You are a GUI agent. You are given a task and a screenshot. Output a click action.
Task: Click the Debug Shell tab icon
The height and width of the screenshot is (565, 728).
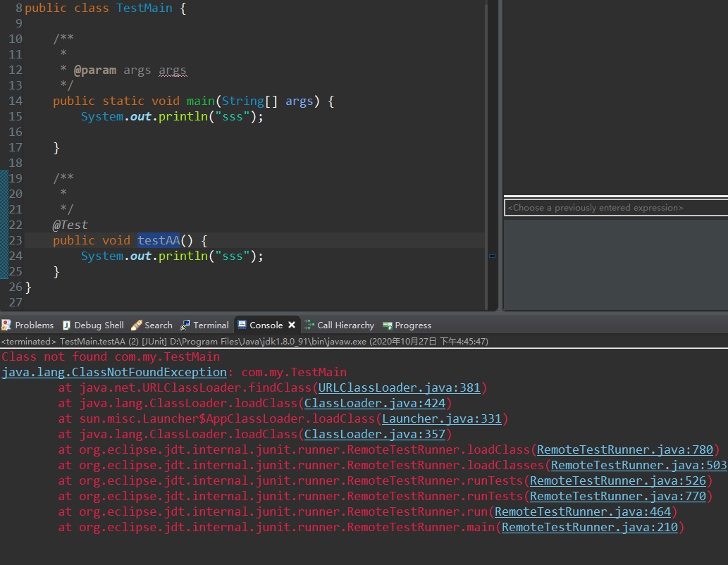click(66, 325)
